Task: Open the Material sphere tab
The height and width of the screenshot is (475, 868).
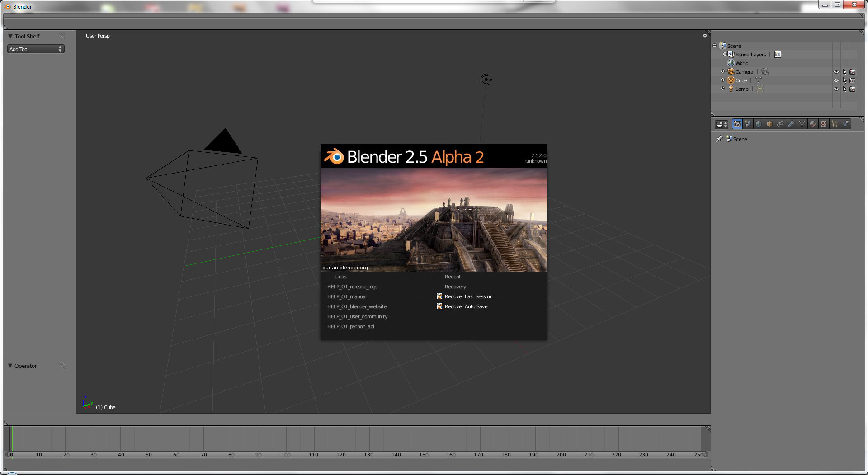Action: tap(813, 124)
